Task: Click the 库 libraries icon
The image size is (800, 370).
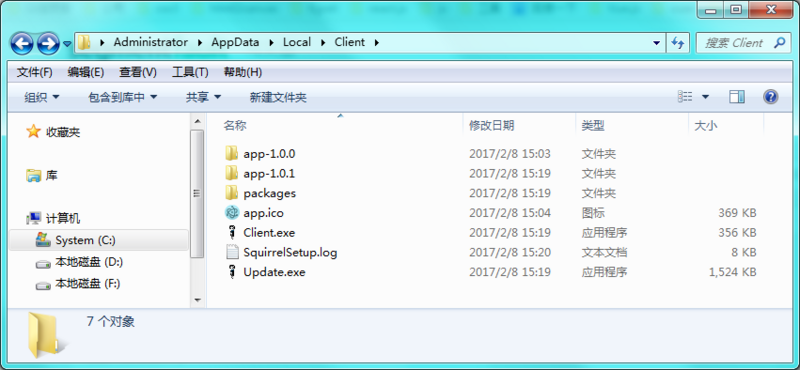Action: tap(33, 176)
